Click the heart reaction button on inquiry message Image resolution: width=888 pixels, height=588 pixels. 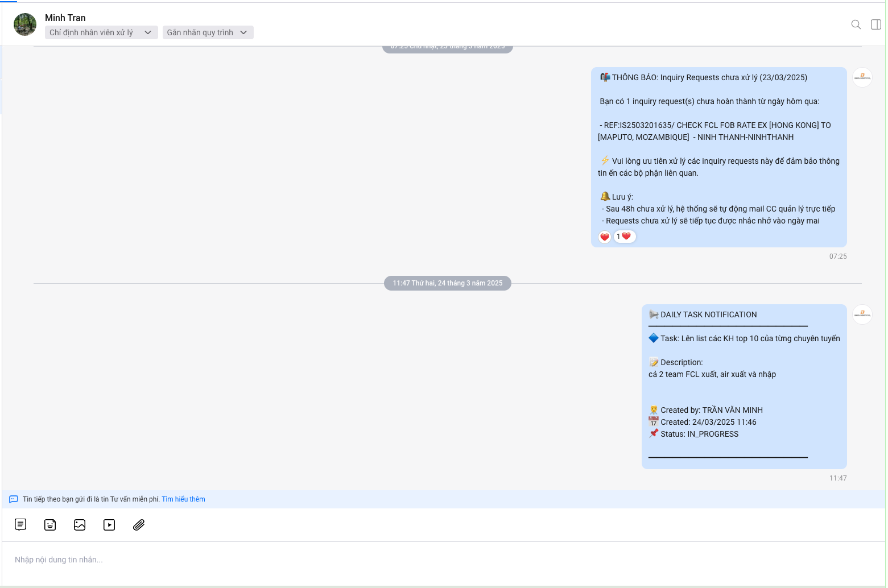click(605, 237)
